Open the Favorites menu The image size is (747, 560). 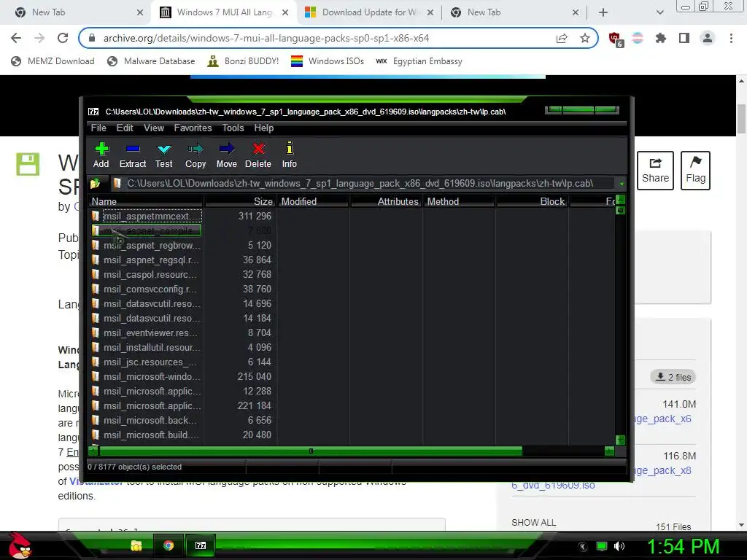click(193, 128)
